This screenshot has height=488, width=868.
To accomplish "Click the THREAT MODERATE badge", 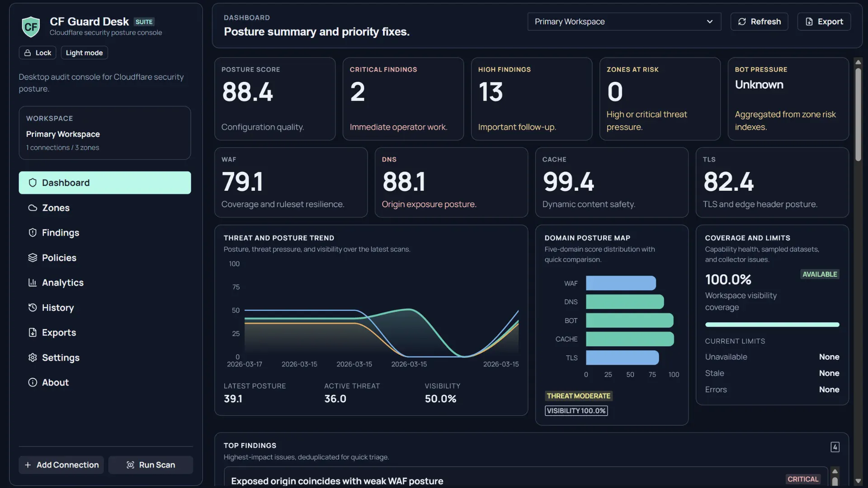I will point(579,396).
